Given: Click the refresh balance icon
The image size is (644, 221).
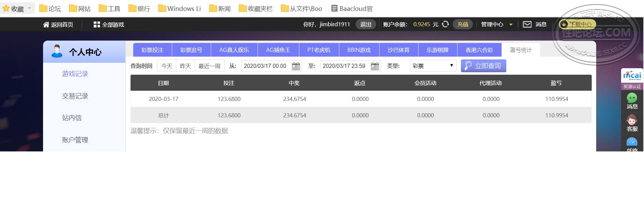Looking at the screenshot, I should (x=445, y=24).
